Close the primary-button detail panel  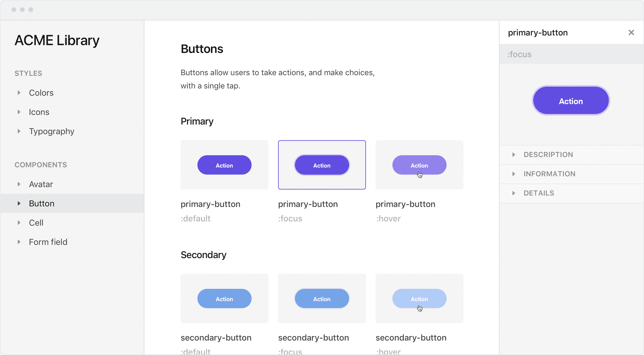[631, 32]
